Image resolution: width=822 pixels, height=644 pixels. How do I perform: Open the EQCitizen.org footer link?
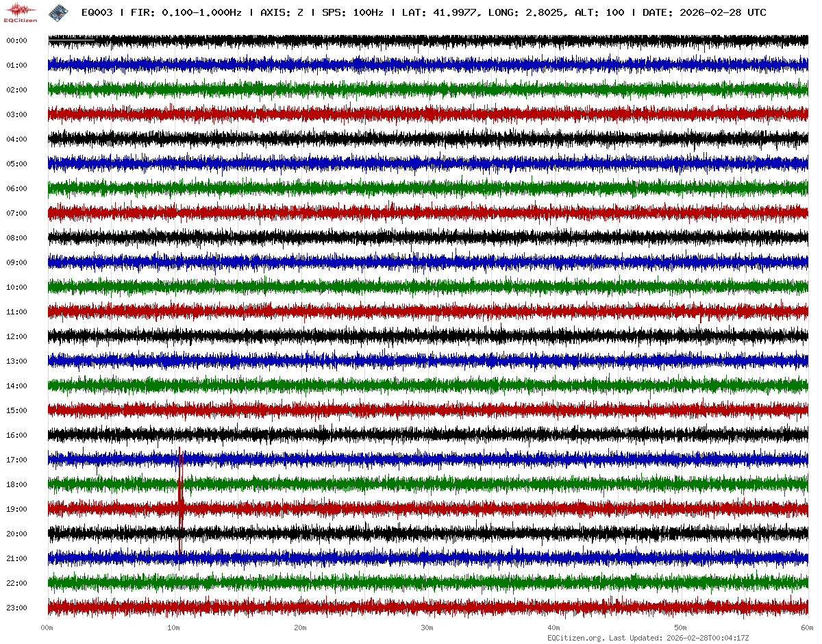coord(575,638)
